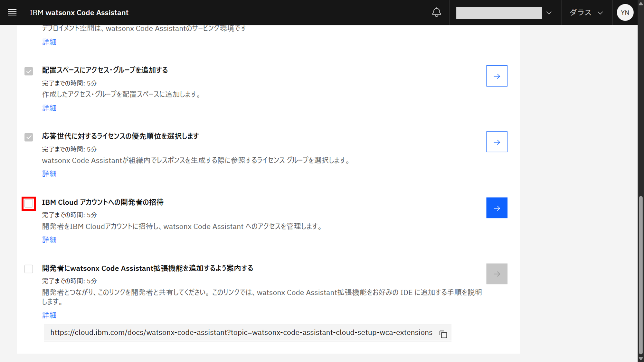Check the 拡張機能を追加するよう案内する checkbox
The image size is (644, 362).
pyautogui.click(x=29, y=269)
